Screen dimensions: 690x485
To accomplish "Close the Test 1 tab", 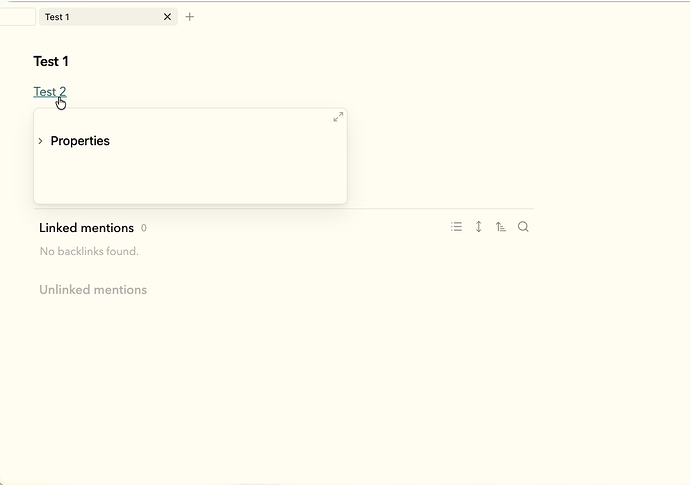I will (167, 17).
